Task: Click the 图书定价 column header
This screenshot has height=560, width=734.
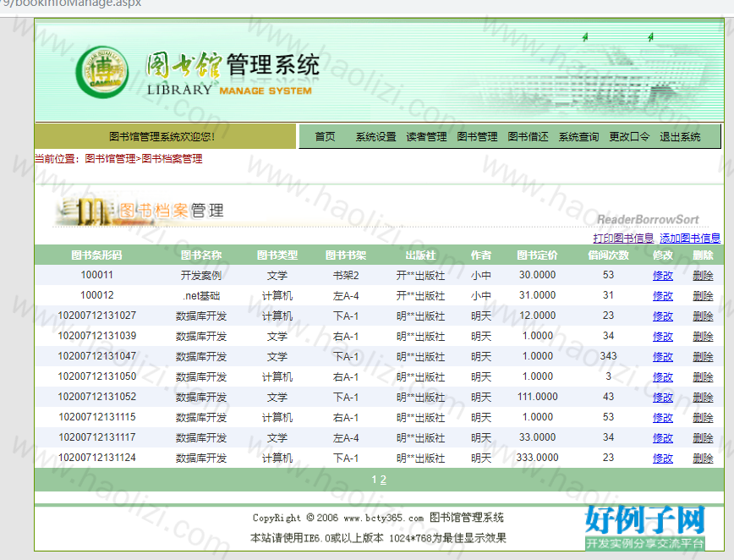Action: point(537,255)
